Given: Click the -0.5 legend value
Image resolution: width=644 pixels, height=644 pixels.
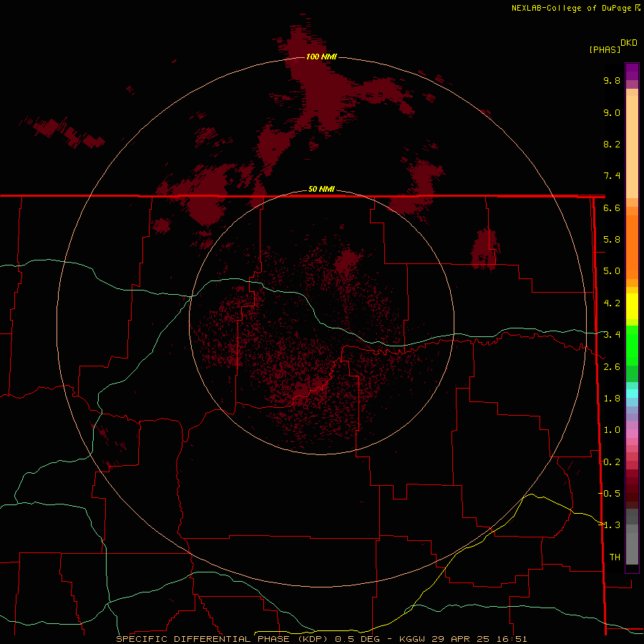Looking at the screenshot, I should [609, 493].
